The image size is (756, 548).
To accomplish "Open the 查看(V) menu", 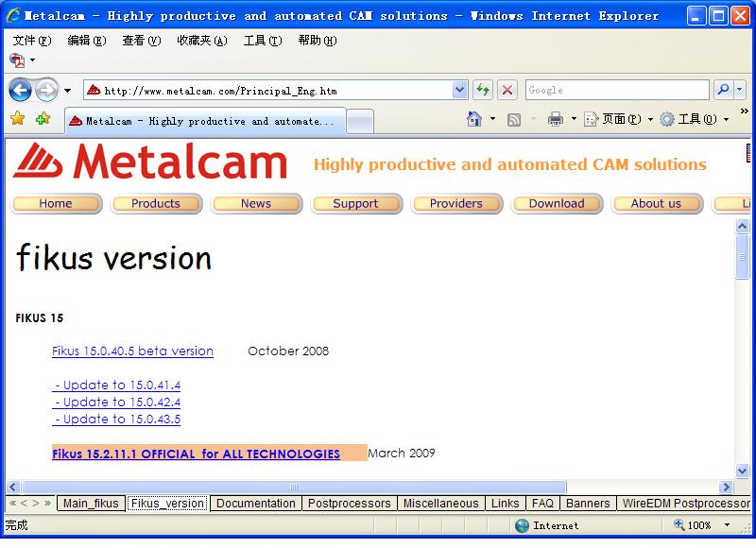I will coord(141,41).
